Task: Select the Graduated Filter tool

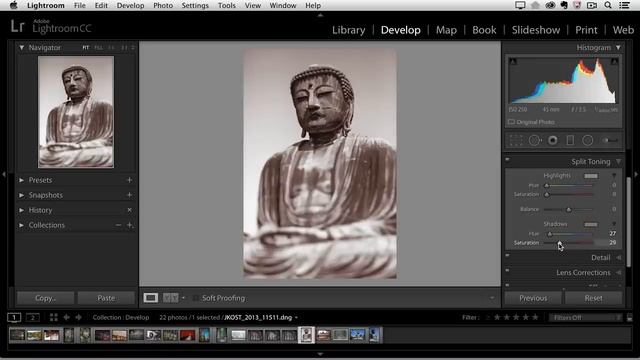Action: [570, 140]
